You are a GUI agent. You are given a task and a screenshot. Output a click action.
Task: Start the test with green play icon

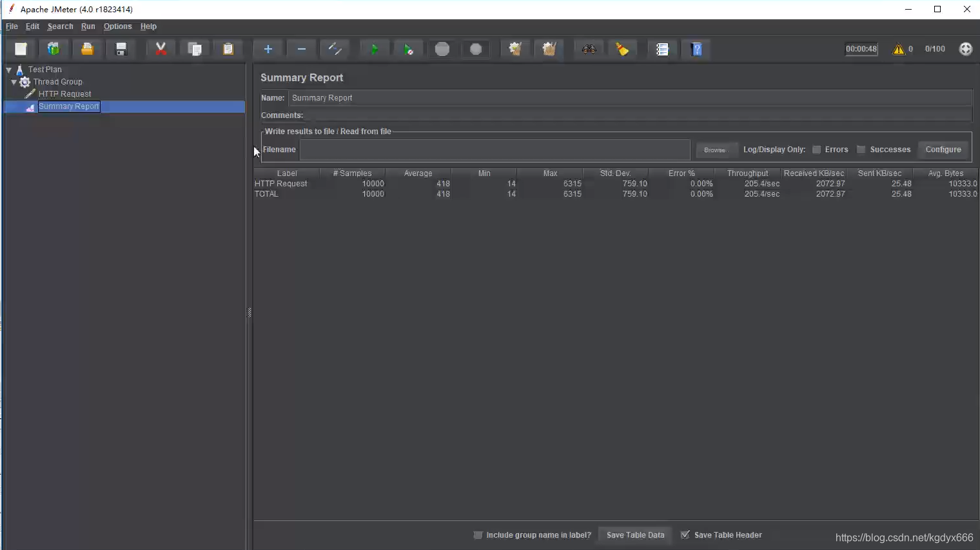tap(375, 49)
